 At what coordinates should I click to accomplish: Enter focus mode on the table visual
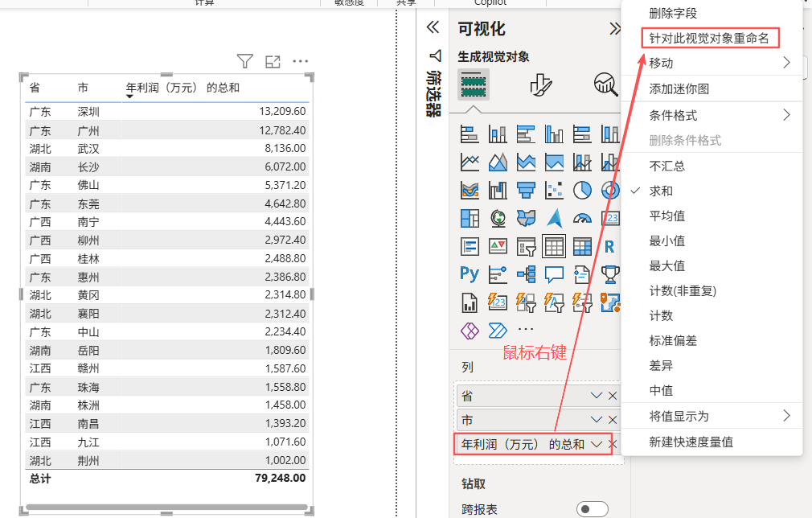(x=273, y=62)
